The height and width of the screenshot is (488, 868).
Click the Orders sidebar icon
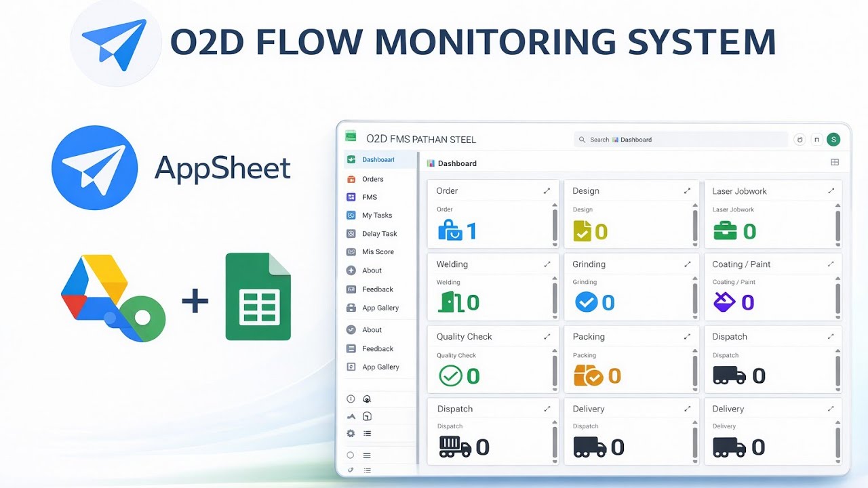pos(351,179)
